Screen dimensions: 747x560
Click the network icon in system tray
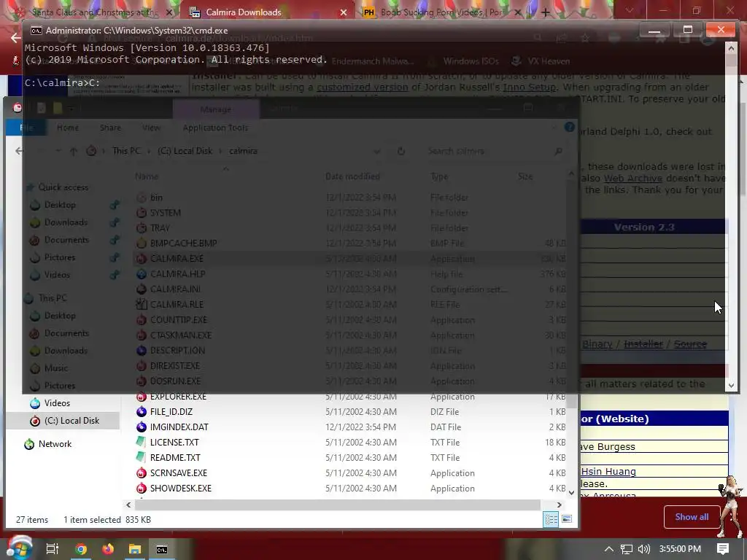pos(627,549)
